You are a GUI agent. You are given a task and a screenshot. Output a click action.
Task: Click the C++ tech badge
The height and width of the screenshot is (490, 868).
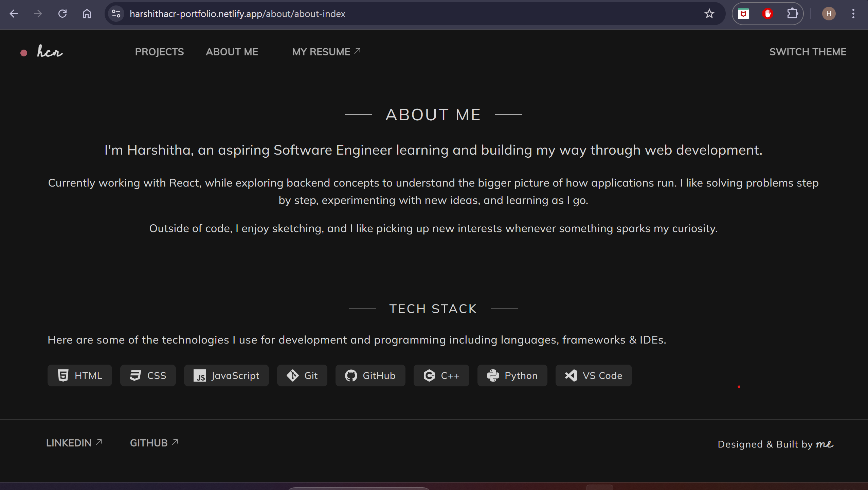tap(441, 375)
